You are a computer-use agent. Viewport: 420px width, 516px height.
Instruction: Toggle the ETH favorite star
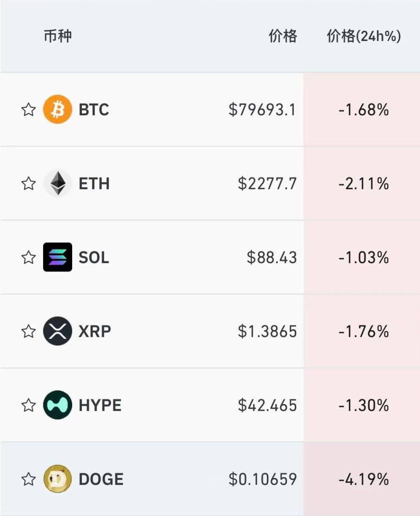[x=28, y=184]
